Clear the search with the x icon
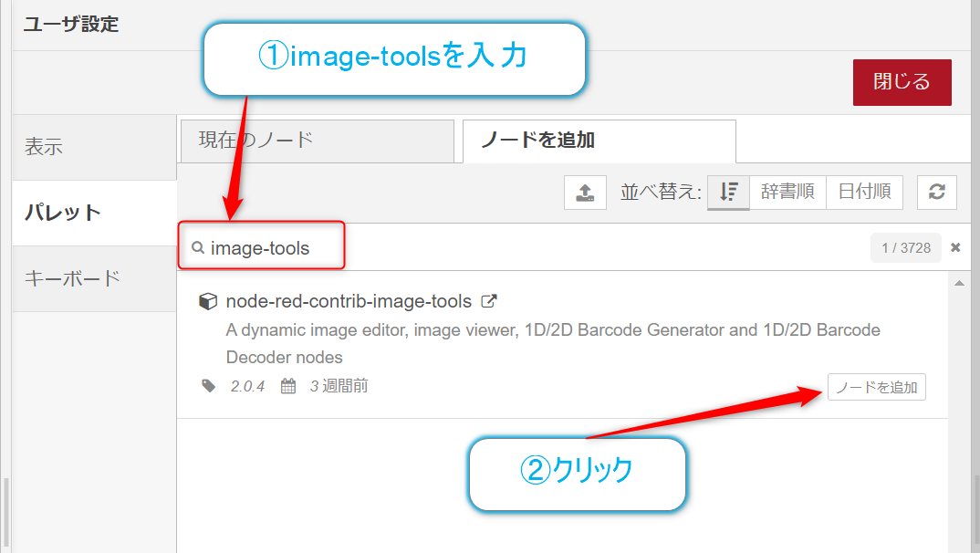980x553 pixels. point(955,247)
